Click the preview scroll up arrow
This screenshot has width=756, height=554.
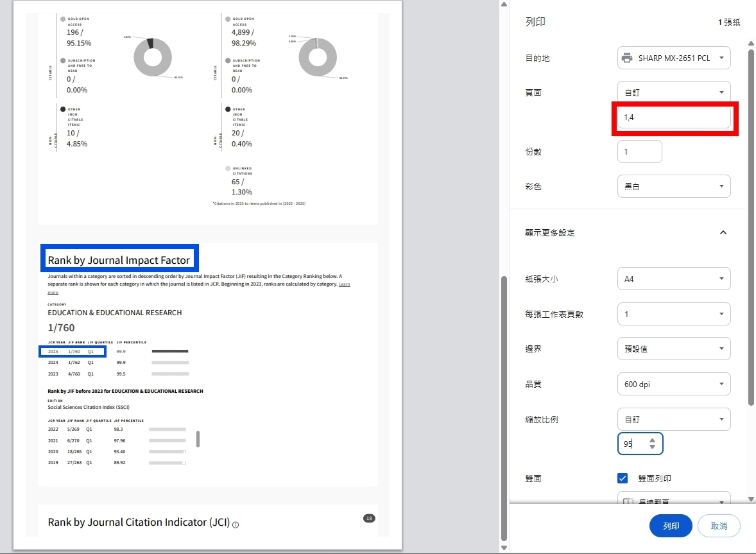504,4
